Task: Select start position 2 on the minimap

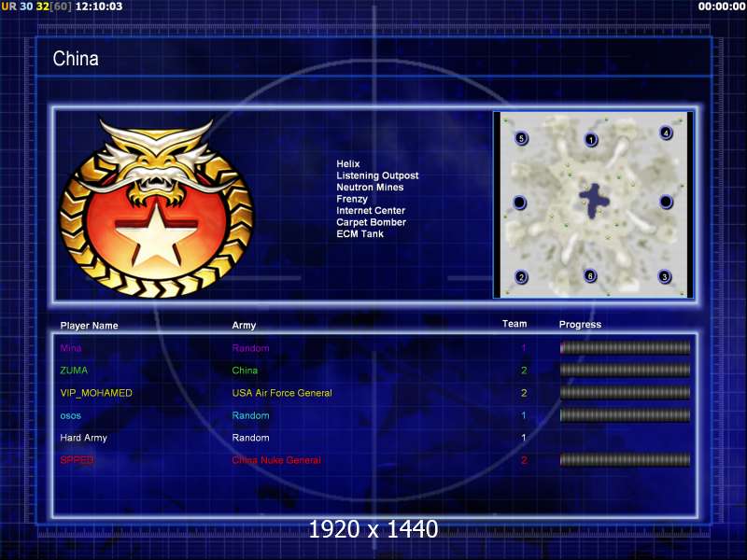Action: click(x=521, y=277)
